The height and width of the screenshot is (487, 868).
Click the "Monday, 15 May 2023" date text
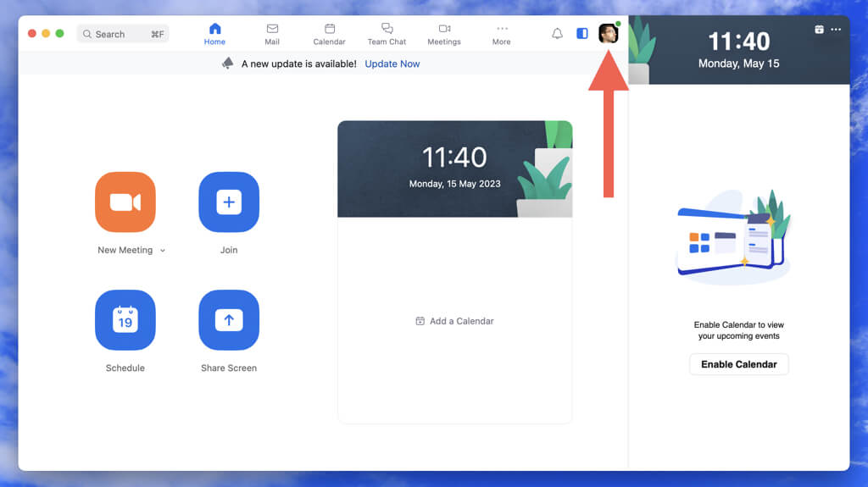454,184
